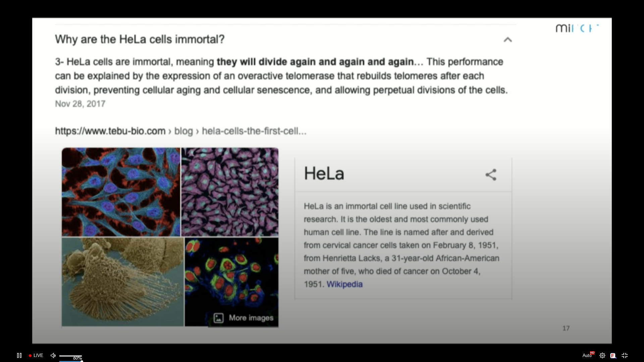Collapse the HeLa cells question chevron
The height and width of the screenshot is (362, 644).
pos(508,40)
